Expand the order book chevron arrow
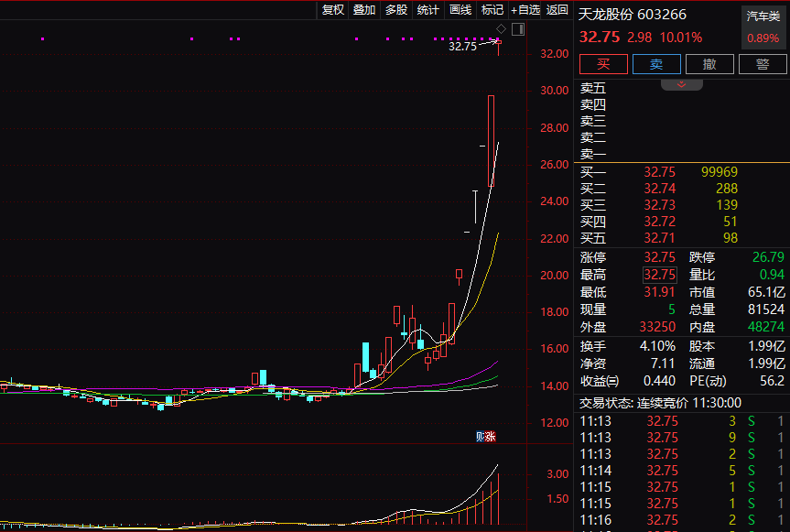790x532 pixels. pyautogui.click(x=681, y=84)
